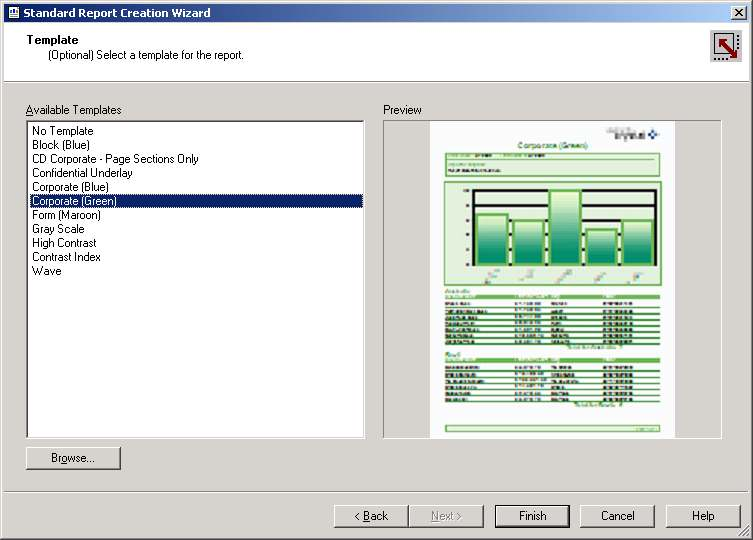Viewport: 753px width, 540px height.
Task: Click the highlighted Corporate (Green) template
Action: coord(74,201)
